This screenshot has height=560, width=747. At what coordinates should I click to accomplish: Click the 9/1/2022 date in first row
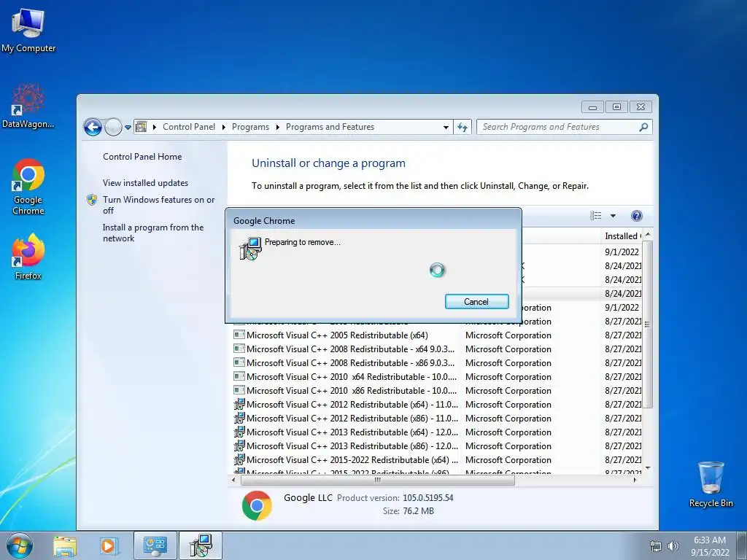[x=622, y=252]
